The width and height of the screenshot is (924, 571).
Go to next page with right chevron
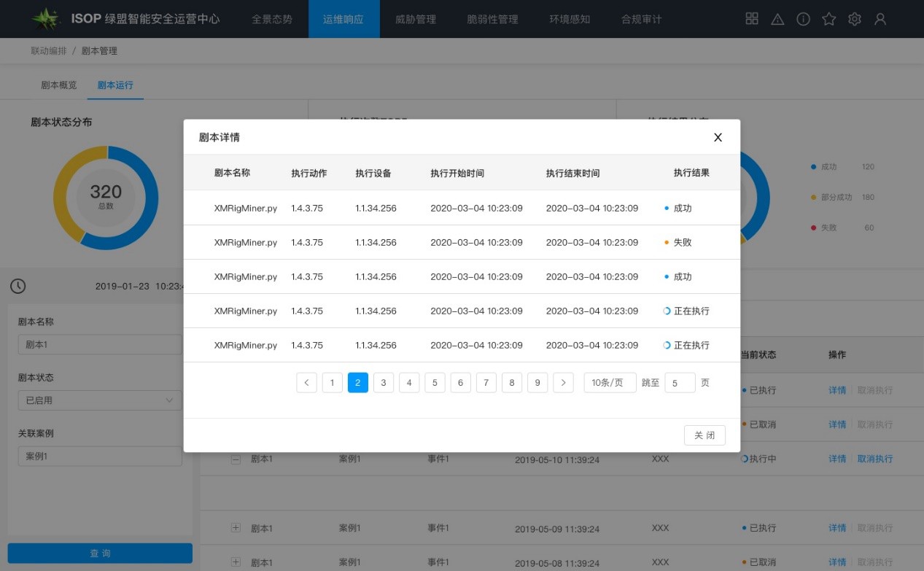(x=563, y=383)
